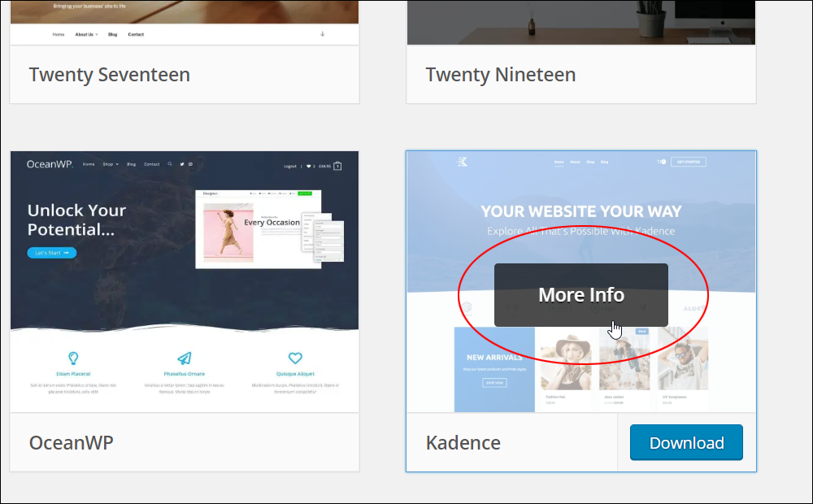The image size is (813, 504).
Task: Open More Info for the Kadence theme
Action: click(x=581, y=295)
